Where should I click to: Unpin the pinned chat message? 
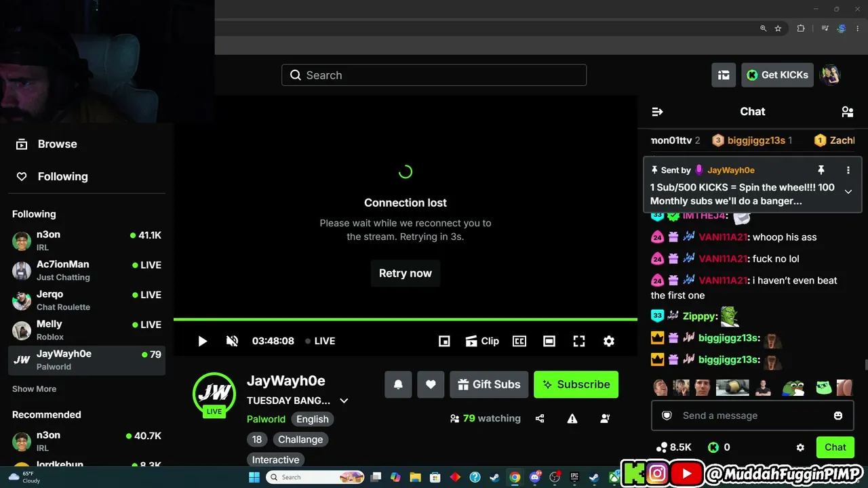pyautogui.click(x=821, y=170)
